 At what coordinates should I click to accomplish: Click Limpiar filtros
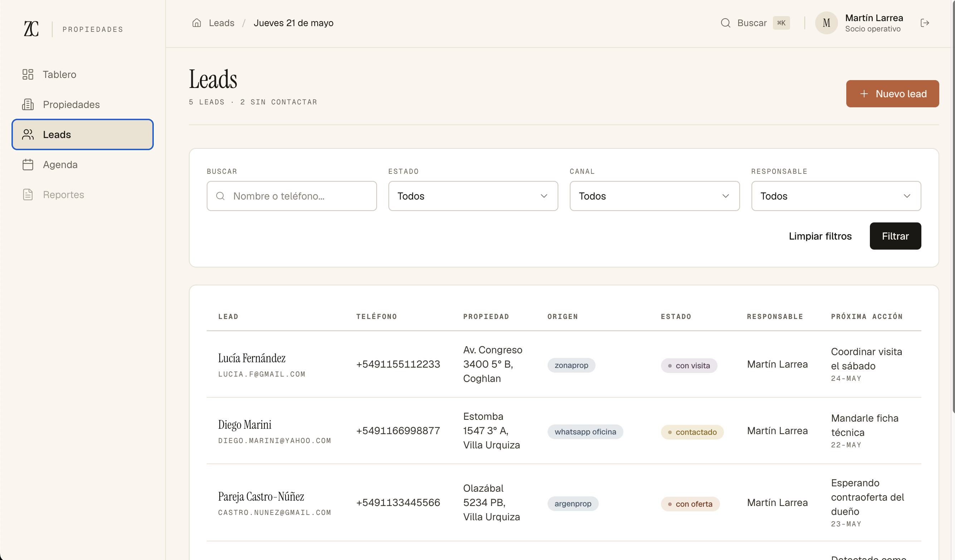pos(820,236)
